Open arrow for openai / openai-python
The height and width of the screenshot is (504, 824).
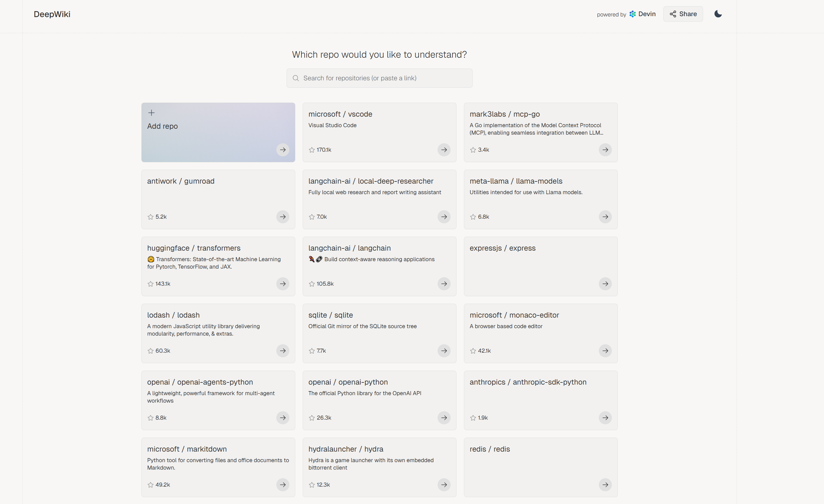tap(444, 418)
